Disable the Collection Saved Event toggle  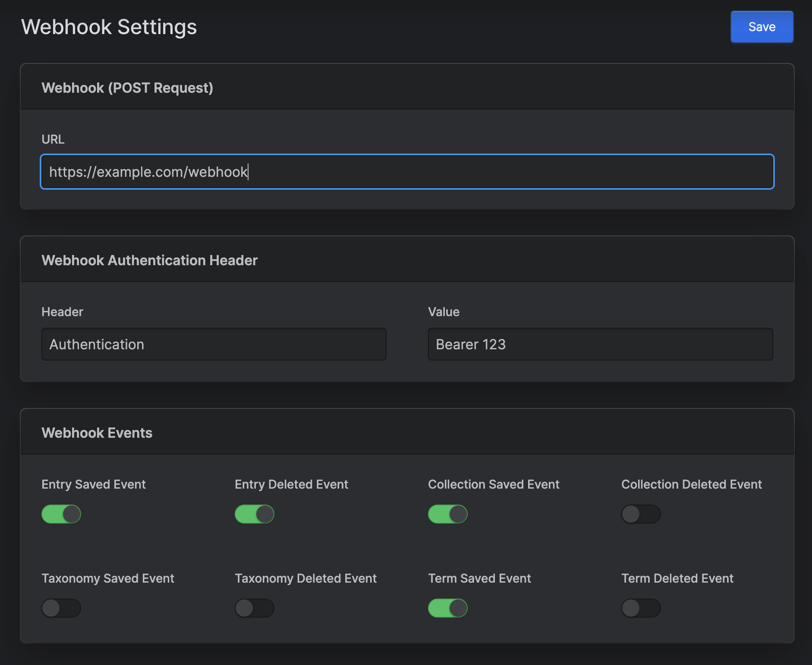tap(448, 514)
